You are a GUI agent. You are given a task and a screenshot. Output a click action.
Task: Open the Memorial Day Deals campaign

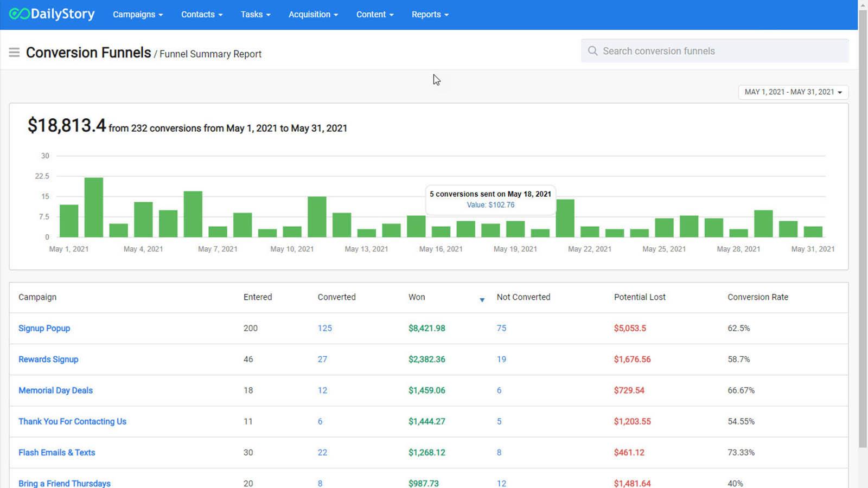pos(55,390)
